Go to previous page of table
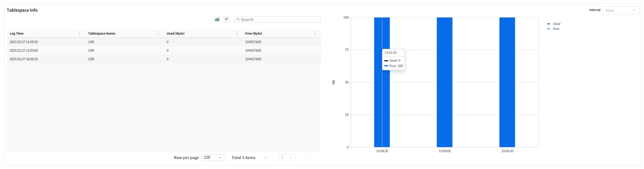The width and height of the screenshot is (644, 169). 273,158
